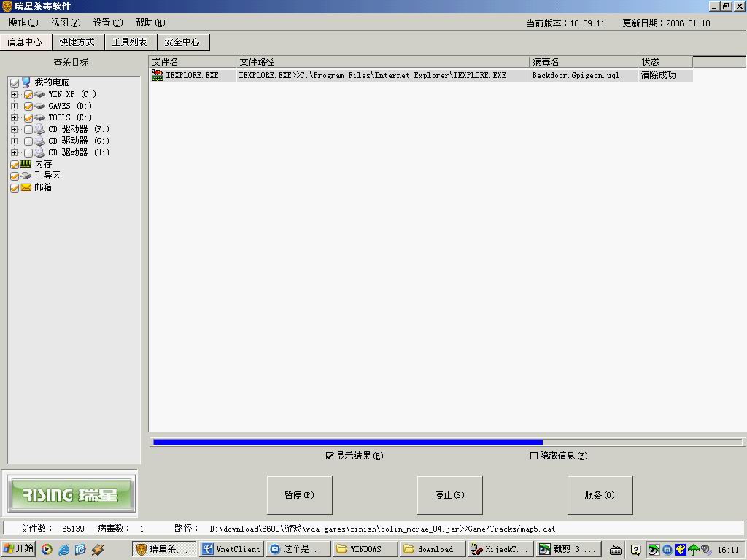Enable the CD drive (G:) checkbox
747x560 pixels.
click(x=28, y=141)
